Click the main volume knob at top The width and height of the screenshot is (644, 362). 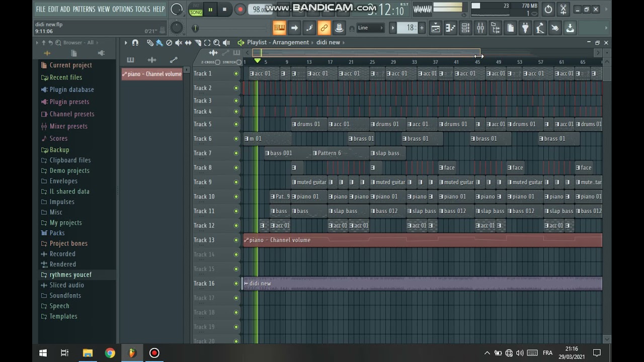click(x=177, y=9)
